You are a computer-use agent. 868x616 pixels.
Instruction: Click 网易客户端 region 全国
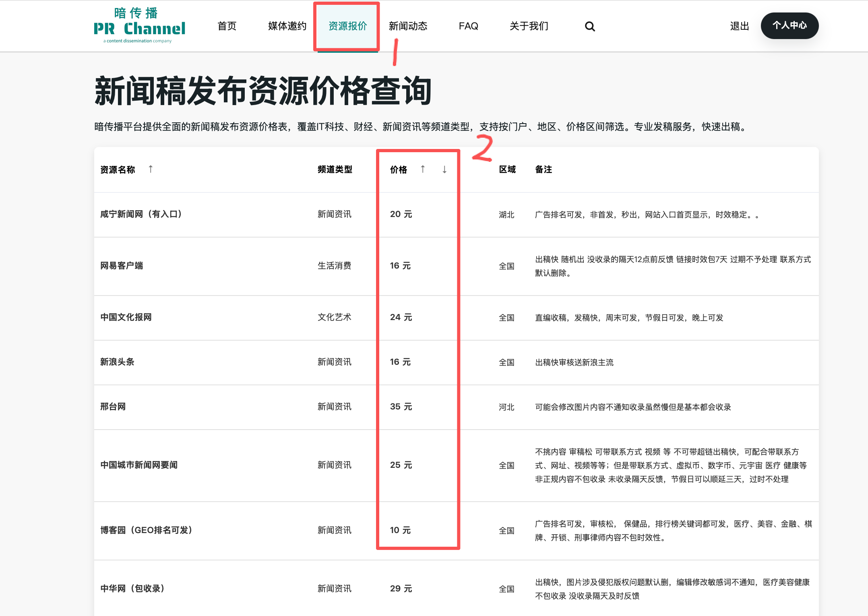[x=506, y=266]
